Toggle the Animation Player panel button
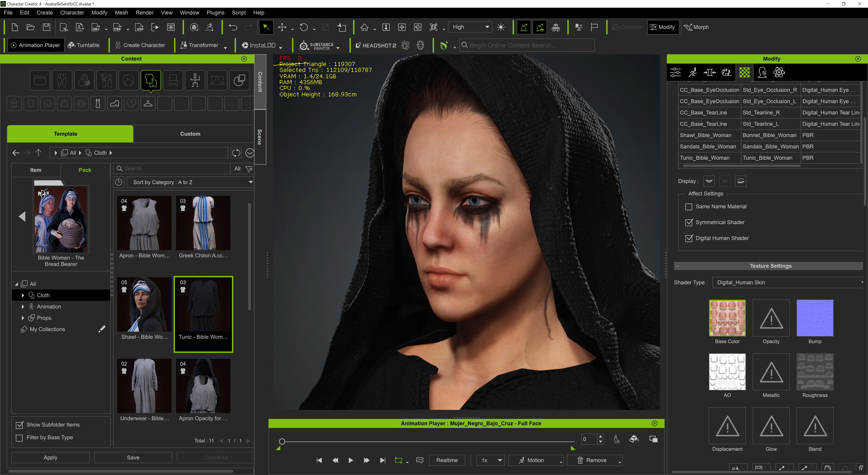Image resolution: width=868 pixels, height=475 pixels. 36,45
